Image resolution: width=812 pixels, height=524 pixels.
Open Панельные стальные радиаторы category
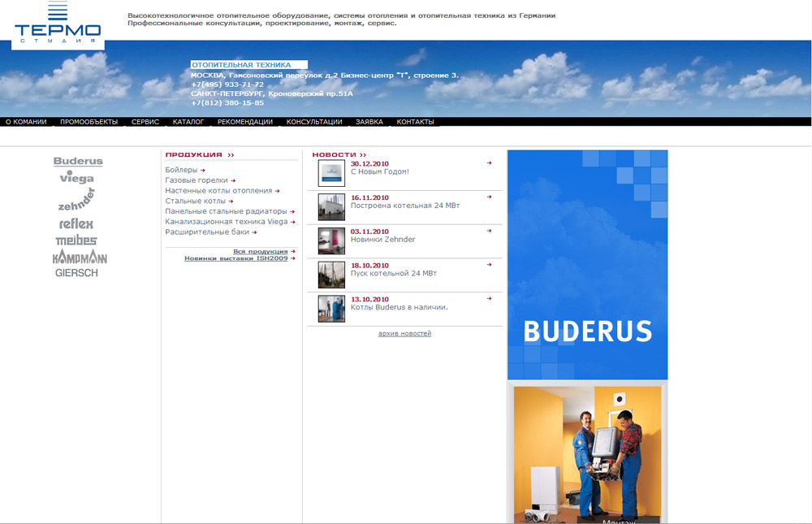(226, 211)
